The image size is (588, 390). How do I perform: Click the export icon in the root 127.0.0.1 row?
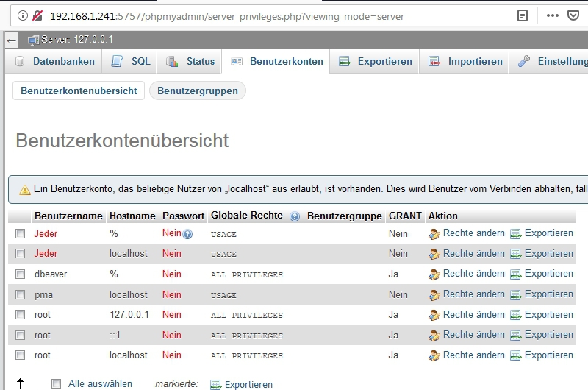click(516, 315)
